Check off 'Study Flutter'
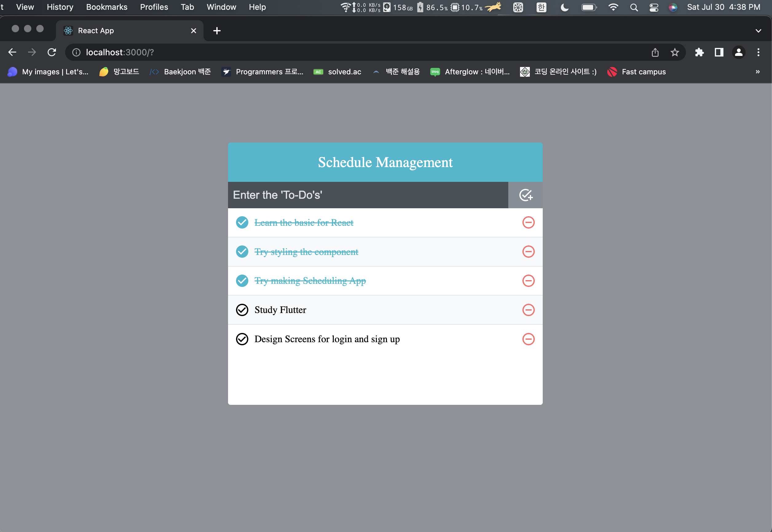This screenshot has width=772, height=532. (x=242, y=310)
